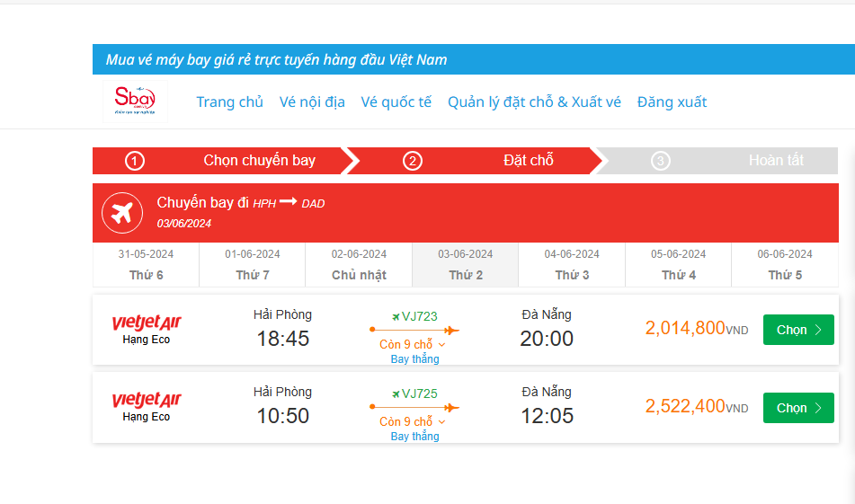The height and width of the screenshot is (504, 855).
Task: Select date tab 31-05-2024 Thứ 6
Action: (x=146, y=264)
